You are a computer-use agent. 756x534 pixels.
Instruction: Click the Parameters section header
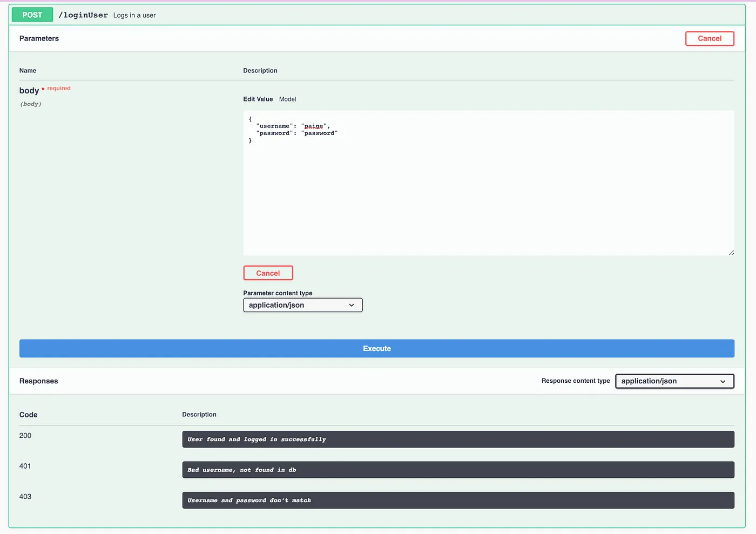[x=39, y=38]
